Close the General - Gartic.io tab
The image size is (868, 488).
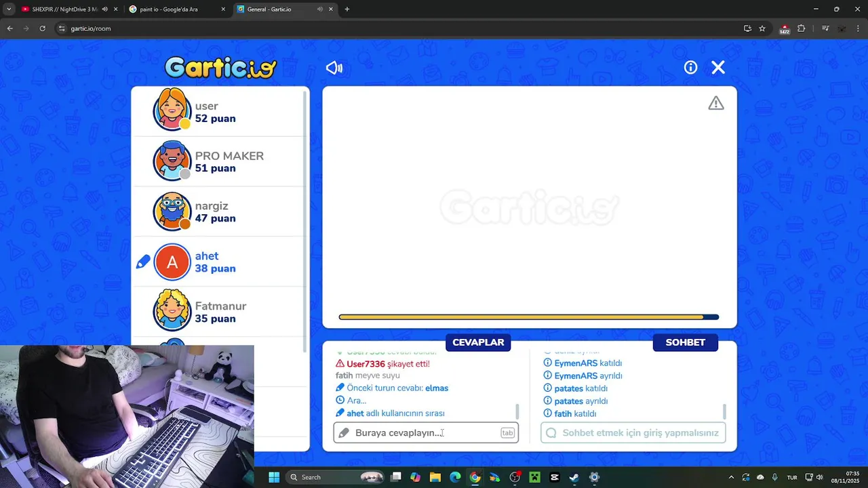331,9
